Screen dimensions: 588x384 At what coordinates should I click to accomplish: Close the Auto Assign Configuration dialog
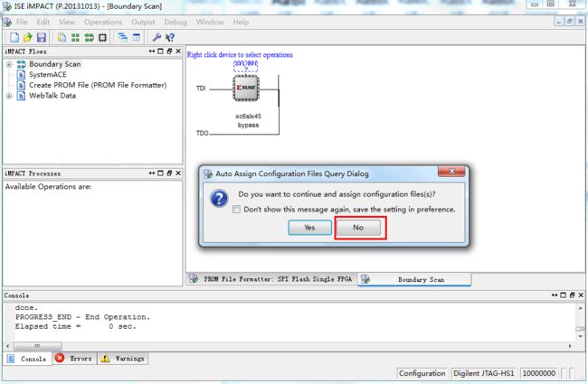(x=452, y=171)
